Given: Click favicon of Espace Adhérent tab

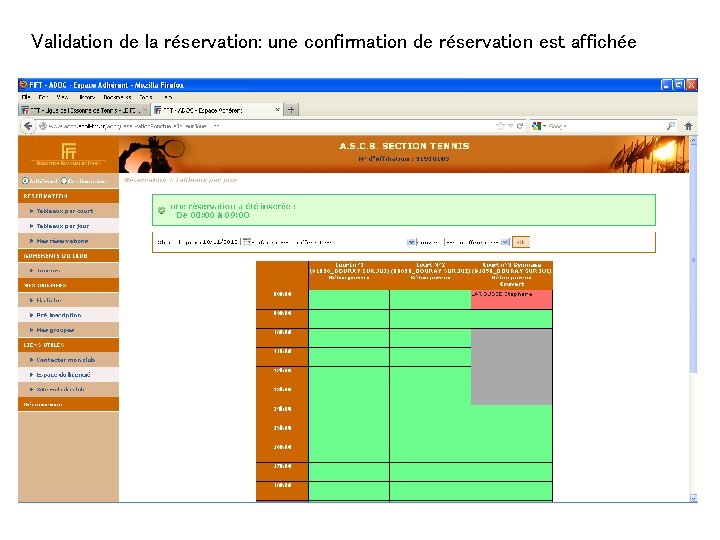Looking at the screenshot, I should (158, 110).
